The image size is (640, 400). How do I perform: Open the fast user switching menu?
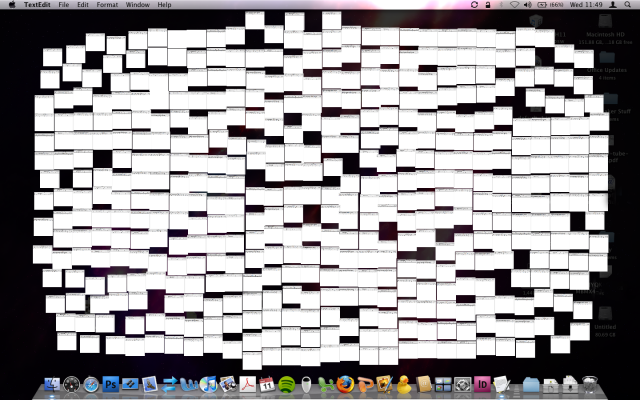[x=613, y=5]
